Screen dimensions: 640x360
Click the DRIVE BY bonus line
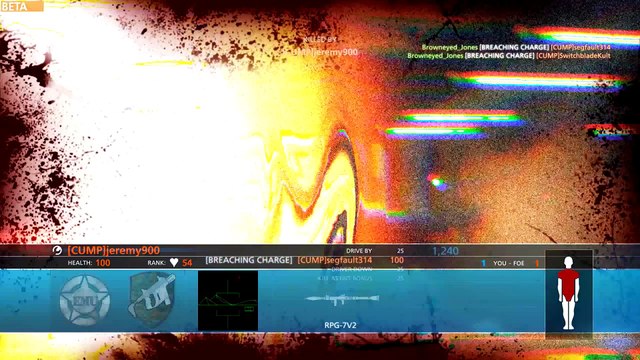[x=375, y=251]
